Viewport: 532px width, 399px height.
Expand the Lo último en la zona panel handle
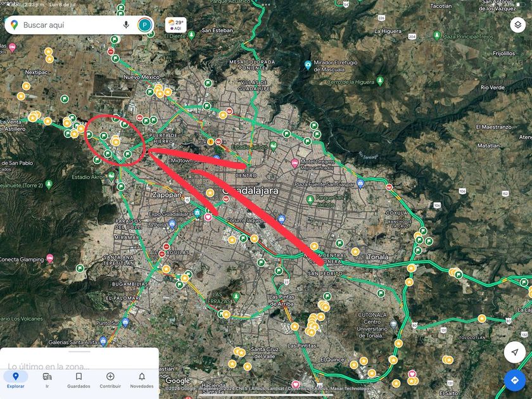(79, 351)
